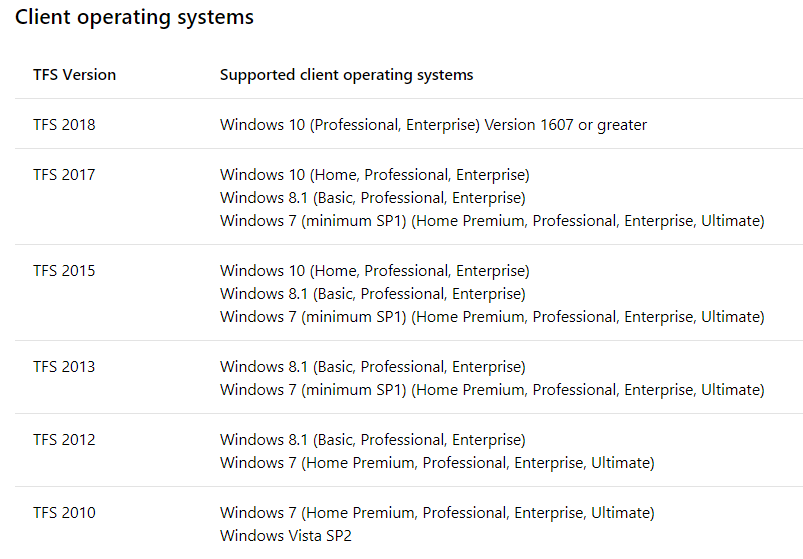Click Supported client operating systems column header
This screenshot has width=803, height=559.
point(346,75)
